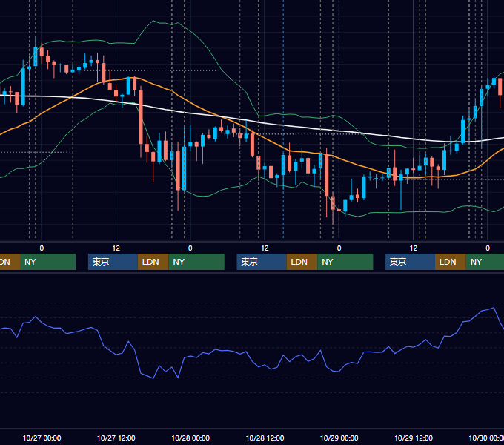Click hour label 0 above 10/28 00:00
This screenshot has width=504, height=445.
pyautogui.click(x=190, y=248)
